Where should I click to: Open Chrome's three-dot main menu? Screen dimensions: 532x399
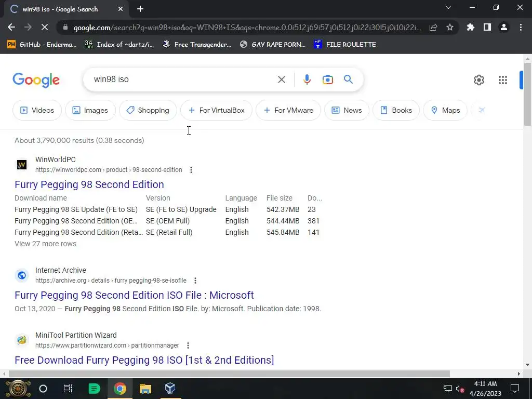tap(521, 27)
